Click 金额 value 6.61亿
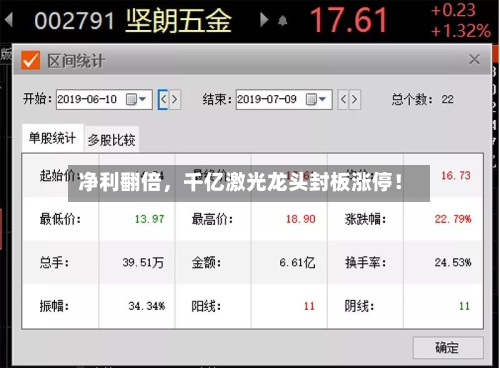500x368 pixels. [297, 263]
